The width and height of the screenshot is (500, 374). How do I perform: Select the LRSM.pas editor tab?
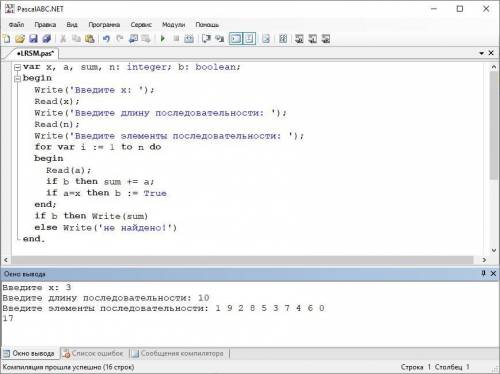coord(35,53)
